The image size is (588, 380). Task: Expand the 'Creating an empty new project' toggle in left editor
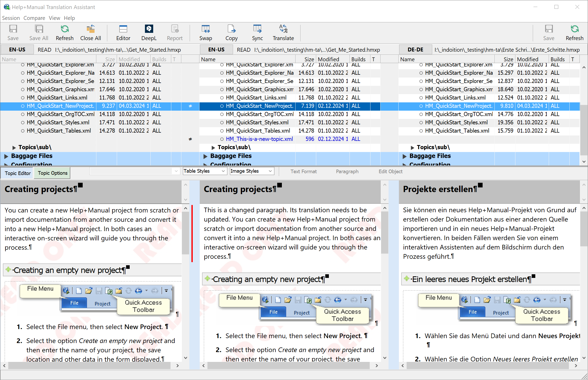pos(8,270)
